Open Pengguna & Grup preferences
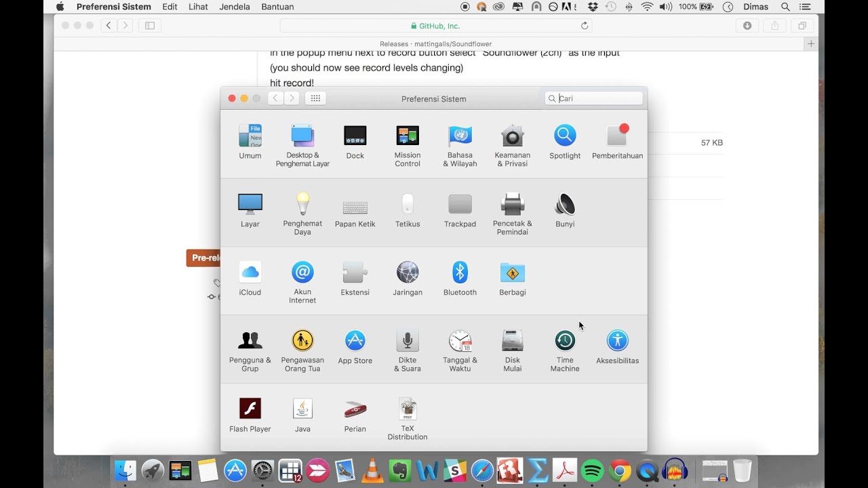Image resolution: width=868 pixels, height=488 pixels. pos(250,350)
